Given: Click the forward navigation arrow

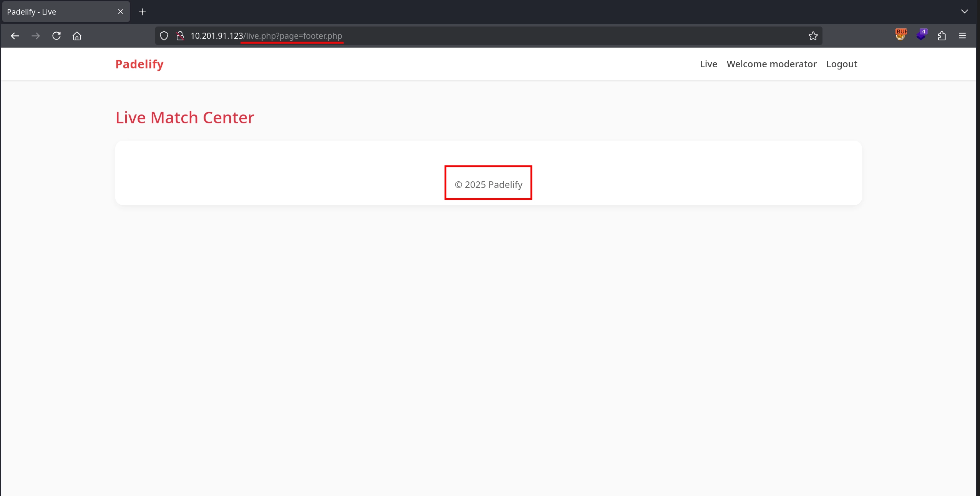Looking at the screenshot, I should (36, 36).
